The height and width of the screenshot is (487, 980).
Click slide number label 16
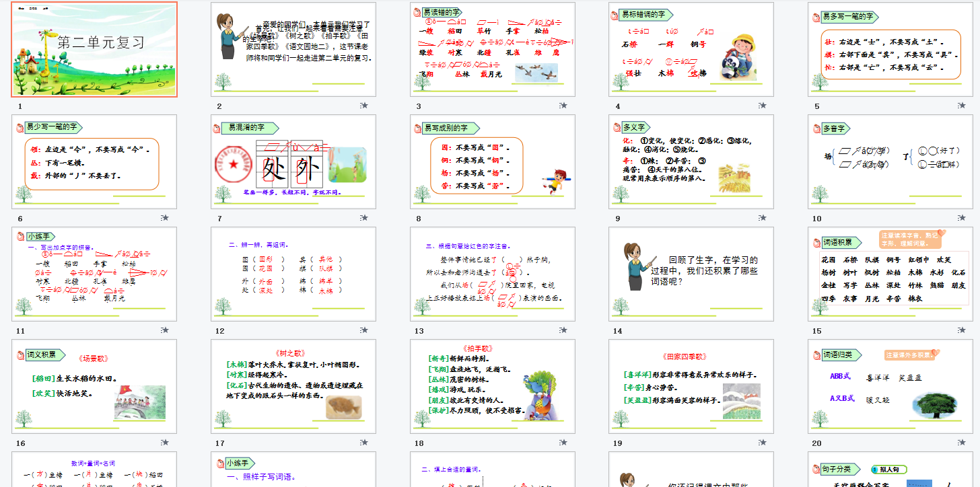tap(20, 443)
